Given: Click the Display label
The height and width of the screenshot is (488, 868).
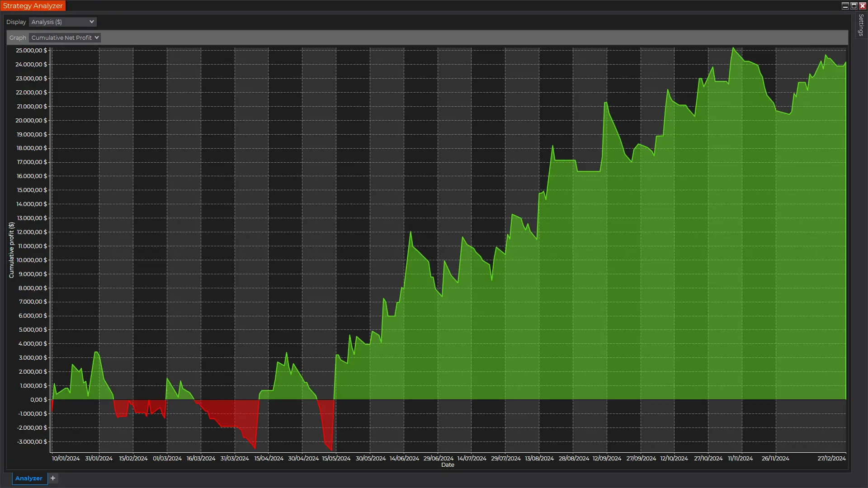Looking at the screenshot, I should point(16,22).
